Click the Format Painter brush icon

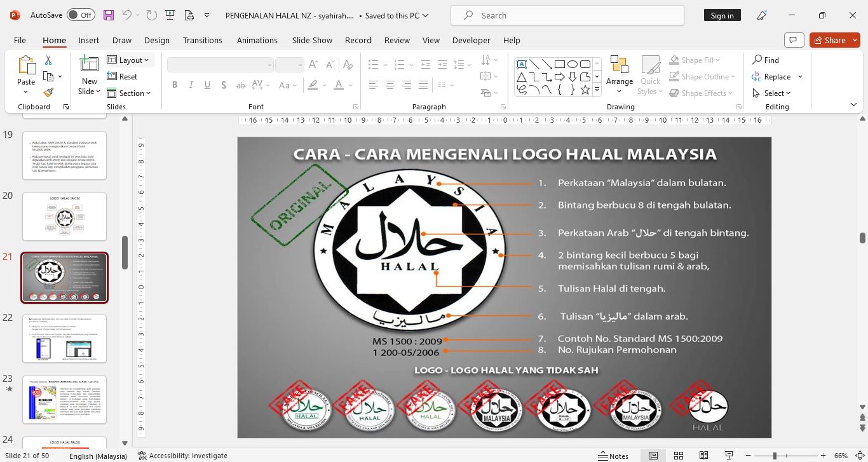pyautogui.click(x=48, y=93)
